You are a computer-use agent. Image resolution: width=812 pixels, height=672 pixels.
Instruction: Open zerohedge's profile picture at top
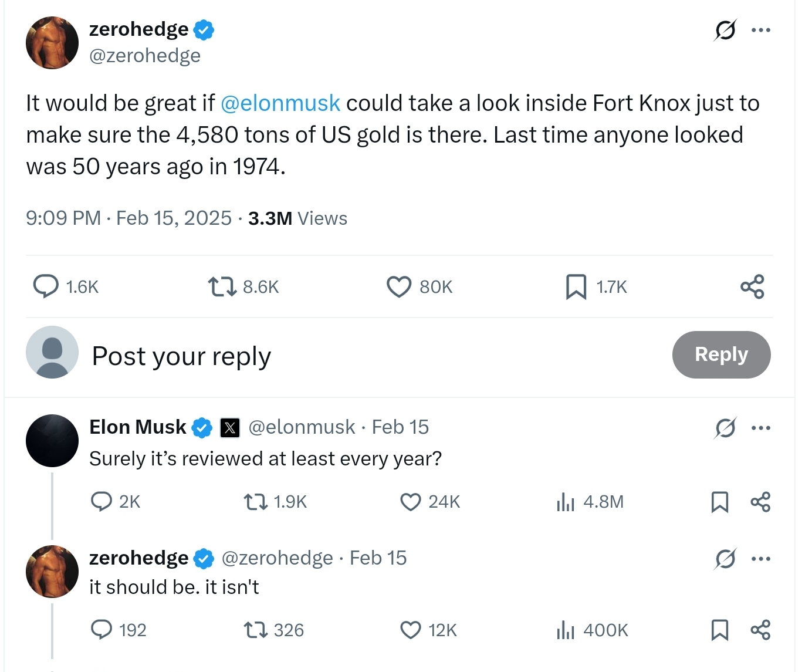tap(52, 43)
